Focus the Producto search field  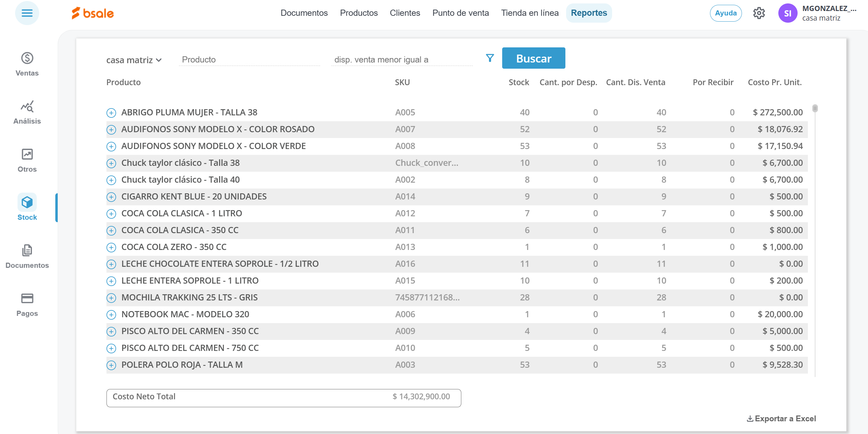tap(249, 60)
